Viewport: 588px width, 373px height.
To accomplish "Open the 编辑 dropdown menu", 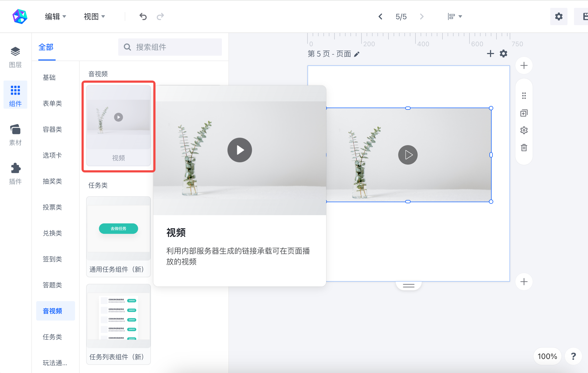I will coord(55,17).
